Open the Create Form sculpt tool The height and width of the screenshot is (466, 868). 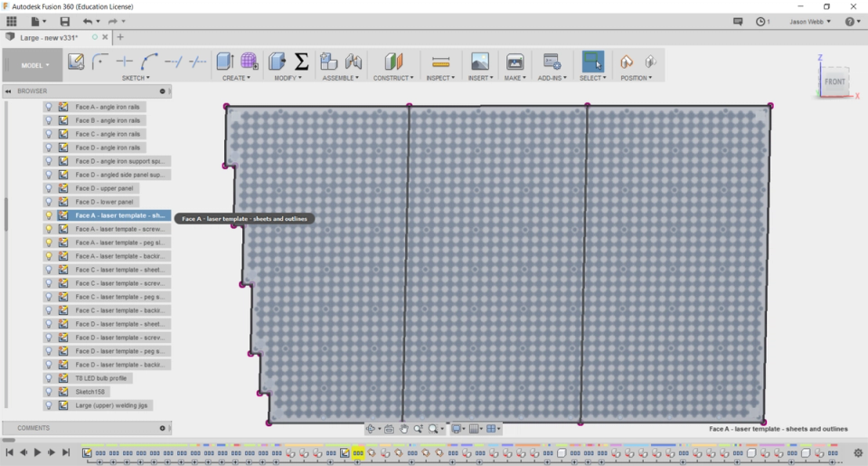point(250,62)
